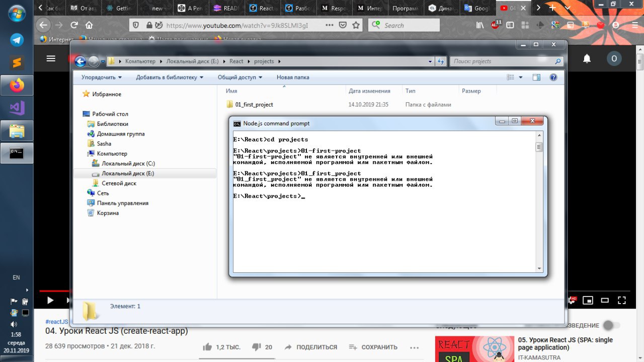Switch to the Getting started React tab
The height and width of the screenshot is (362, 644).
coord(119,8)
